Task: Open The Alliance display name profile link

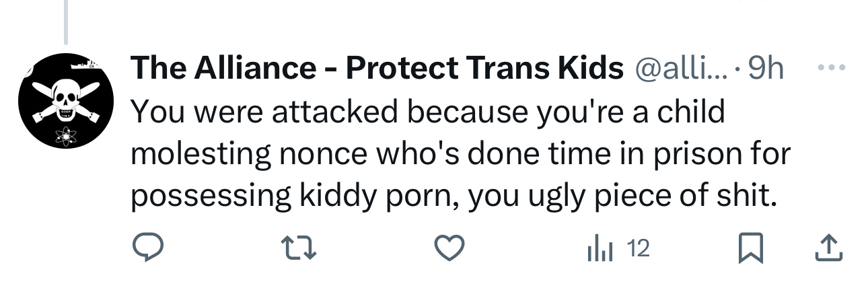Action: point(222,67)
